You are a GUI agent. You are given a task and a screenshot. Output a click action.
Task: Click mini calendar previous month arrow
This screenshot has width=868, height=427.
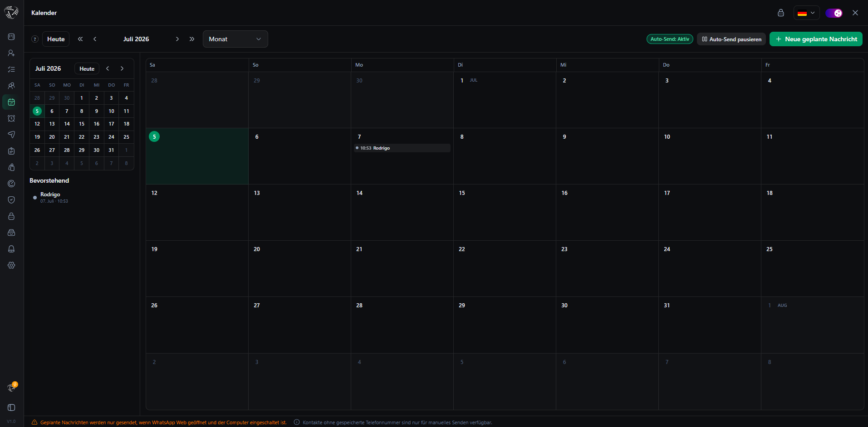(108, 68)
